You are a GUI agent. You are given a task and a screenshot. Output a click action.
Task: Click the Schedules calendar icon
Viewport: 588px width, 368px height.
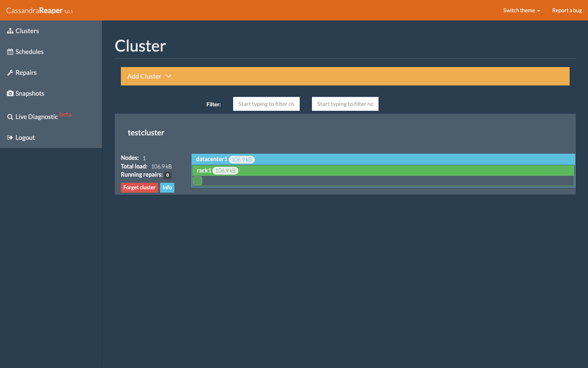[10, 52]
